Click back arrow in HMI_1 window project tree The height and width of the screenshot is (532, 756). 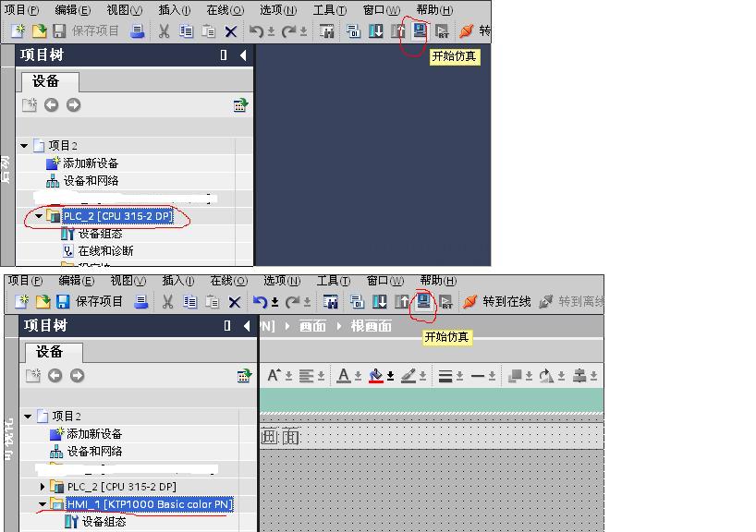pyautogui.click(x=55, y=375)
